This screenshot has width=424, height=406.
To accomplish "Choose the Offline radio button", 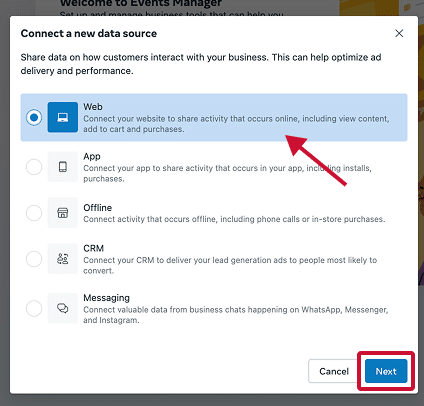I will pyautogui.click(x=34, y=213).
